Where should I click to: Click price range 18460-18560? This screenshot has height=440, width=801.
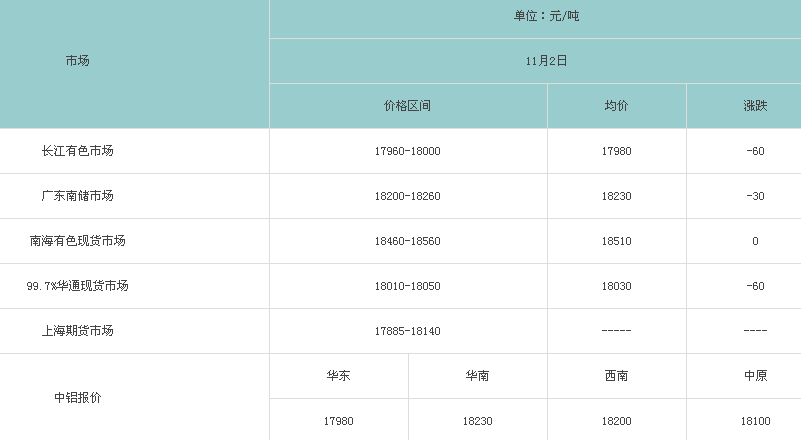[x=407, y=241]
